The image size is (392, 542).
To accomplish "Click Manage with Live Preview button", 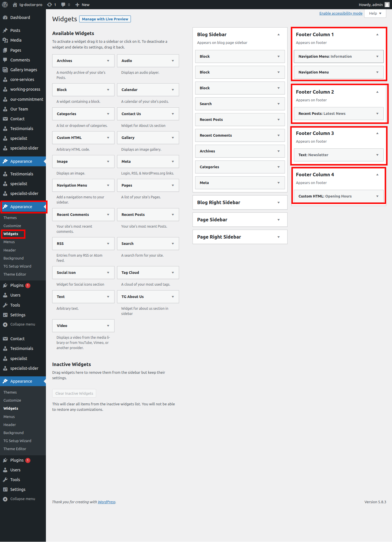I will pyautogui.click(x=105, y=19).
